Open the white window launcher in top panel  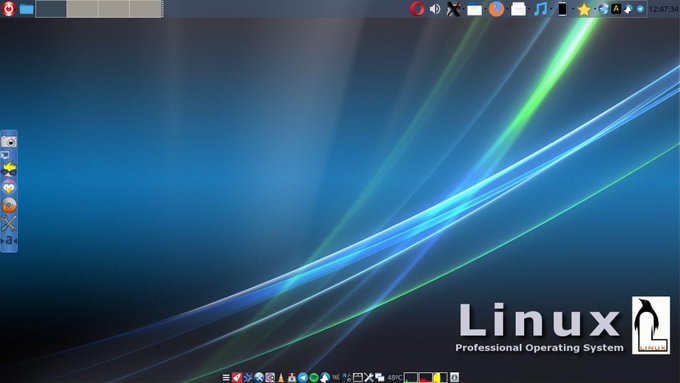474,9
